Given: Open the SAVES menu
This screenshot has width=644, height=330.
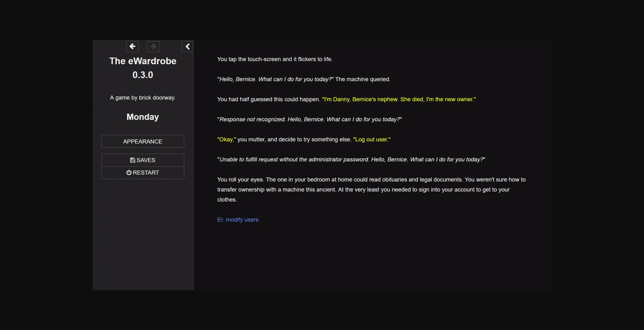Looking at the screenshot, I should coord(143,160).
